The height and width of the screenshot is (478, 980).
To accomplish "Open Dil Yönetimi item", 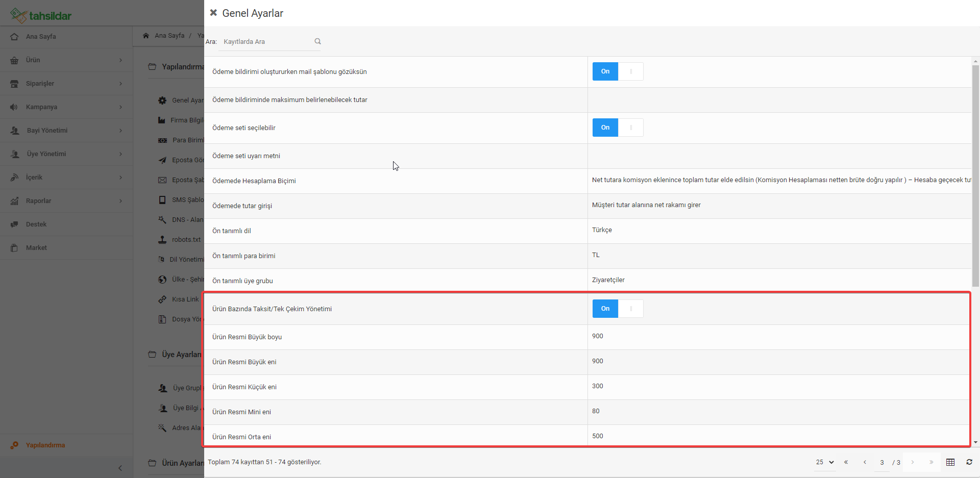I will [181, 260].
